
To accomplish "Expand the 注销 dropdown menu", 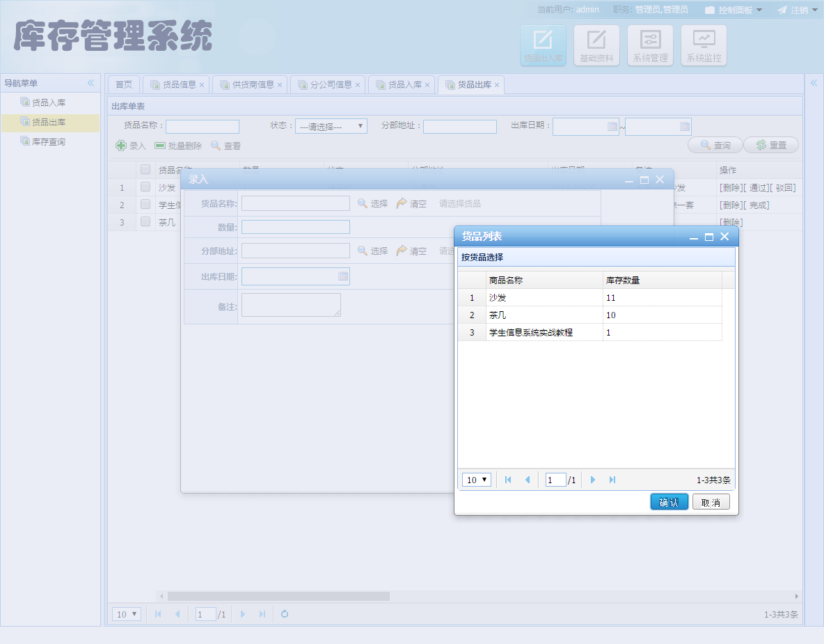I will (798, 10).
